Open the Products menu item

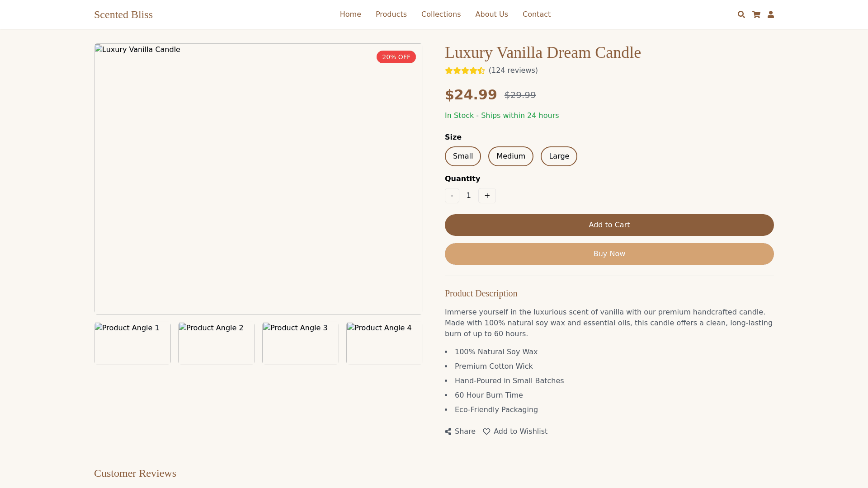[x=391, y=14]
